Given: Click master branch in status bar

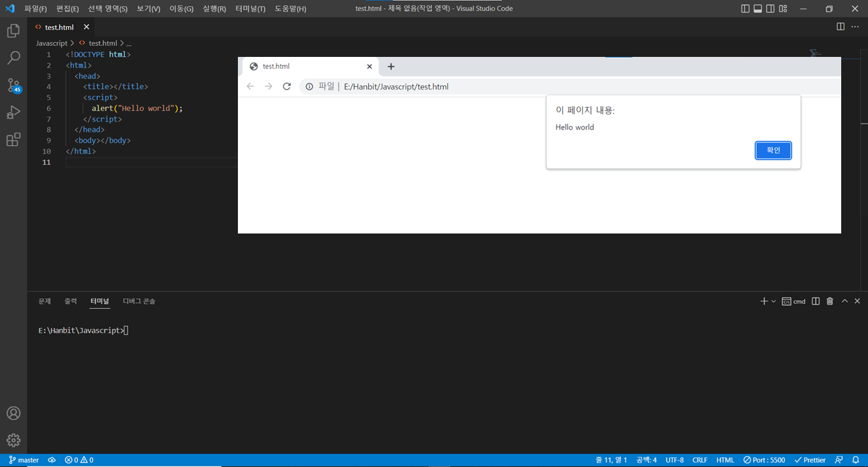Looking at the screenshot, I should click(24, 460).
